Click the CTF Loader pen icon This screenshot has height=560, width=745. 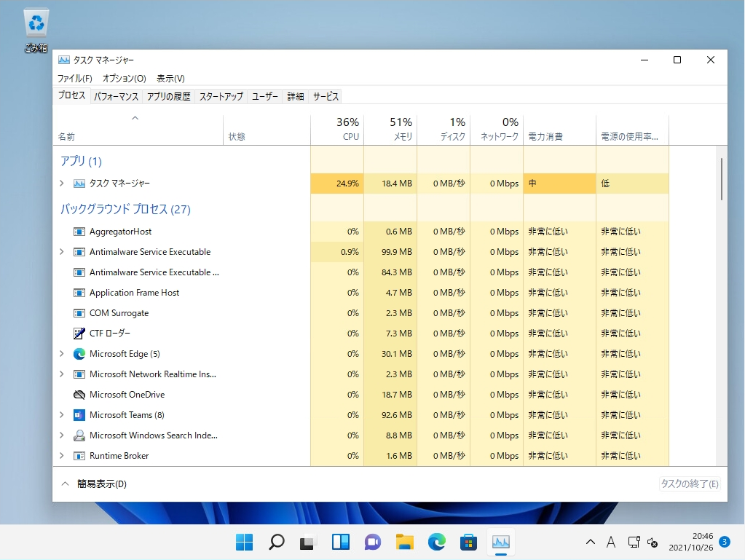pyautogui.click(x=79, y=334)
